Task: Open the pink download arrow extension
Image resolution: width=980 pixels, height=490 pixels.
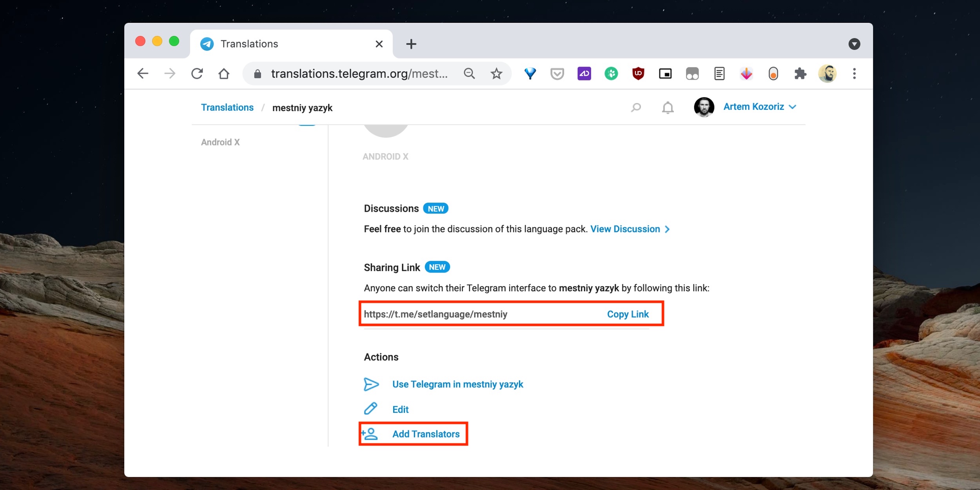Action: [746, 73]
